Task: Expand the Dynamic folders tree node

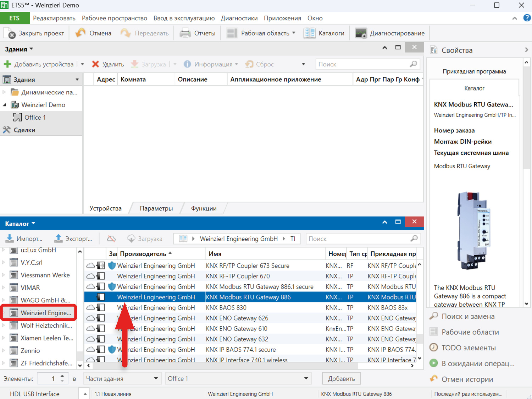Action: (4, 92)
